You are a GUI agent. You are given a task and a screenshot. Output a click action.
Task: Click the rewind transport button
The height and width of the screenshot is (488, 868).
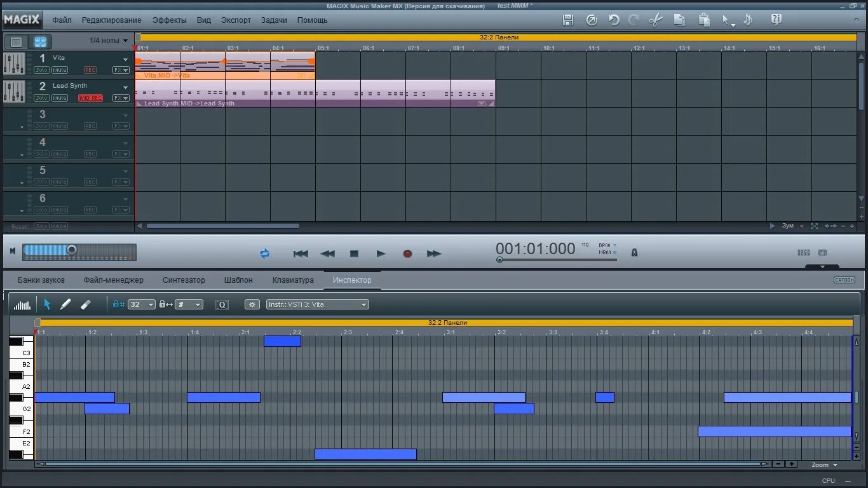327,254
